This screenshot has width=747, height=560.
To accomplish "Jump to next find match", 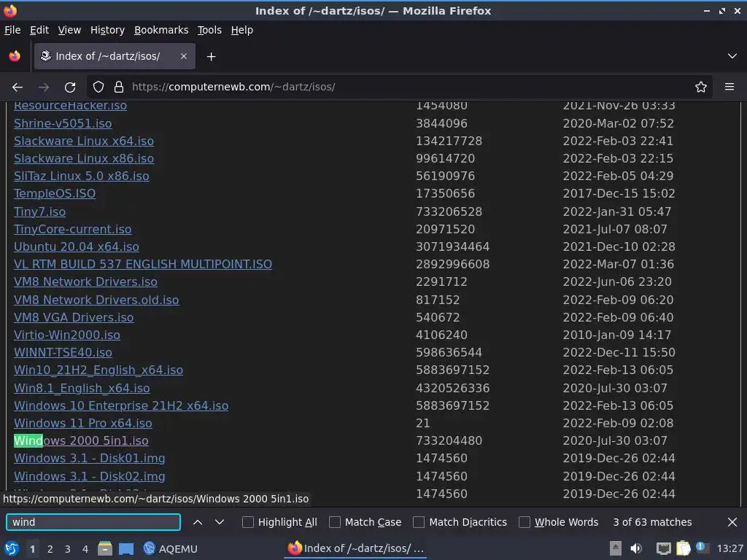I will coord(220,522).
